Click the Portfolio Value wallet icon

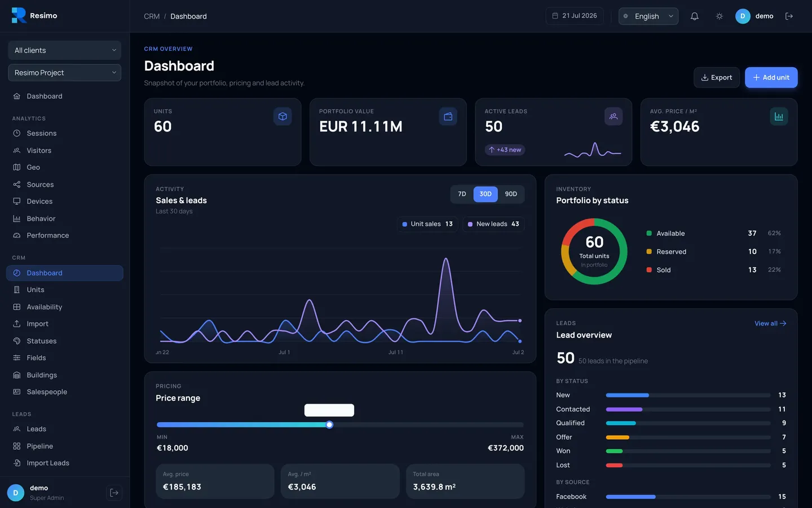coord(448,116)
